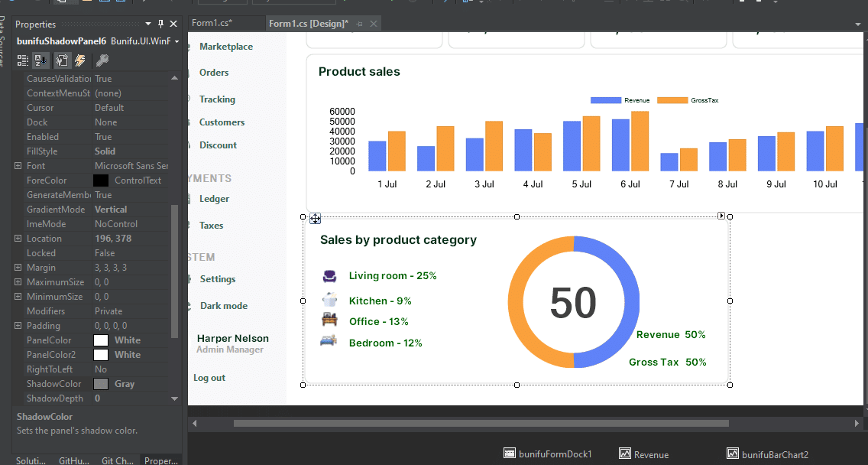Click the move handle on the selected panel
The height and width of the screenshot is (465, 868).
coord(314,219)
